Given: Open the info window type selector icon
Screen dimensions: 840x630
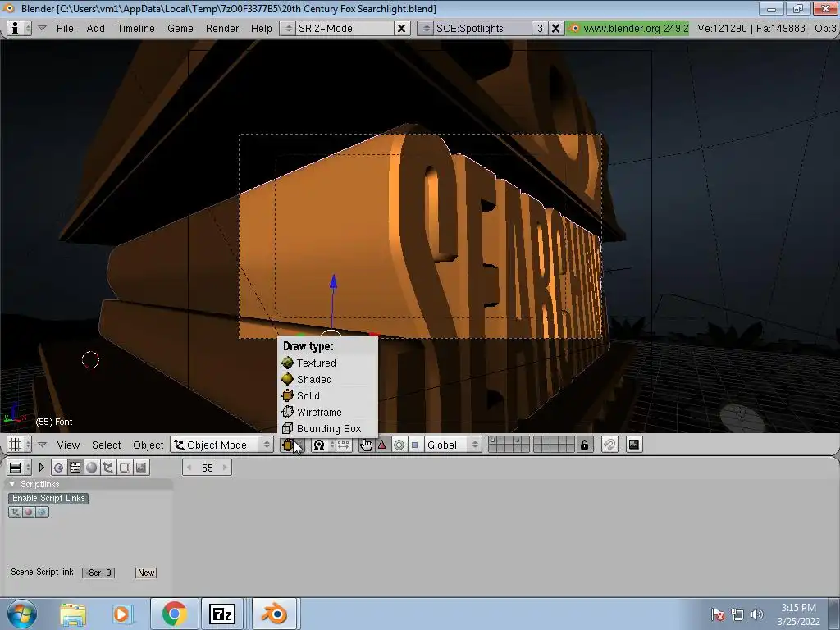Looking at the screenshot, I should tap(19, 29).
